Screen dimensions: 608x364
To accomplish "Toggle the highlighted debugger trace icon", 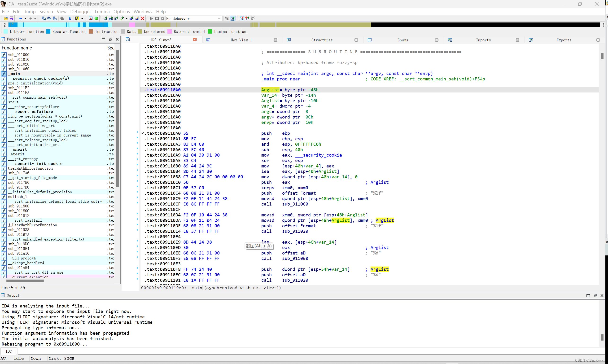I will [x=233, y=18].
